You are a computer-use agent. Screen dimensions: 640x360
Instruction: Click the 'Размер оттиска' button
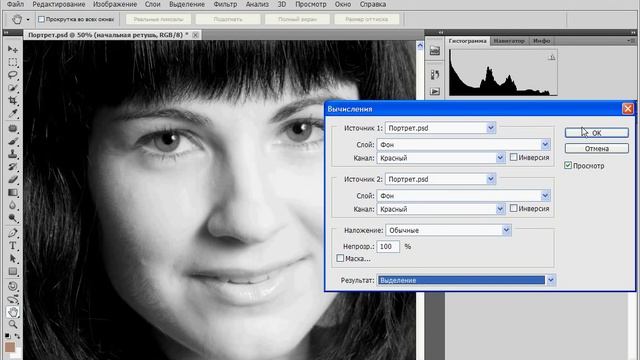(x=367, y=19)
